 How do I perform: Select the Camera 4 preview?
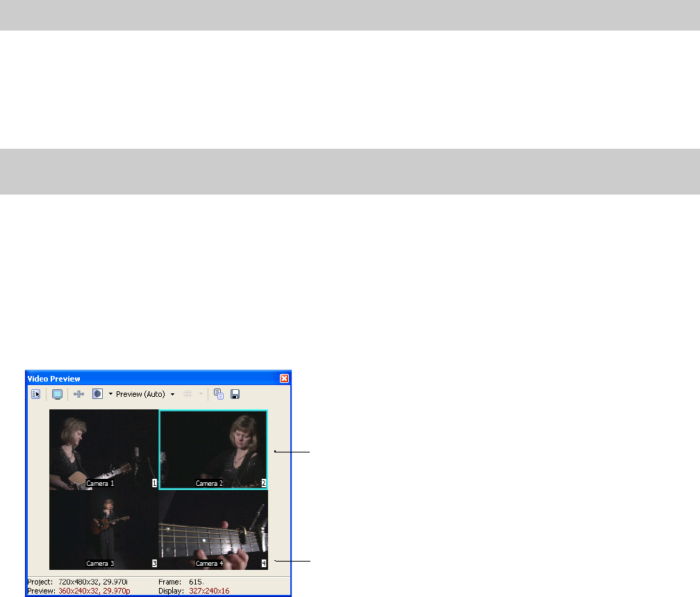[213, 530]
